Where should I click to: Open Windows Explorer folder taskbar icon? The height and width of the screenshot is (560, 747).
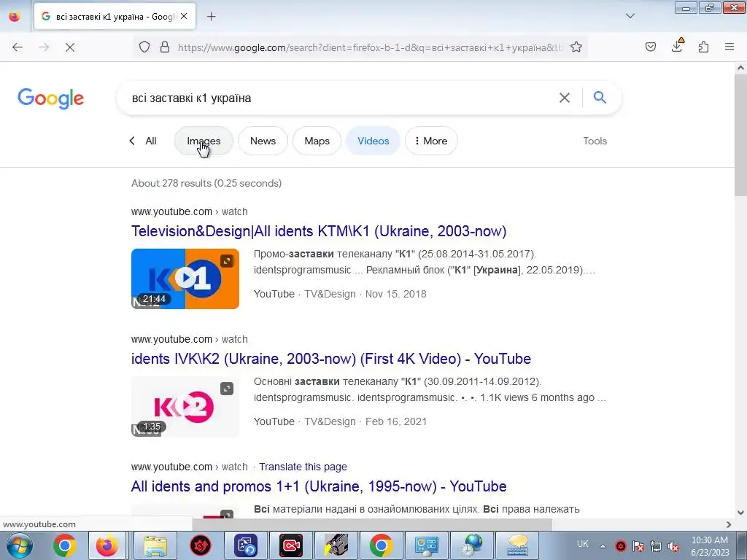(155, 545)
